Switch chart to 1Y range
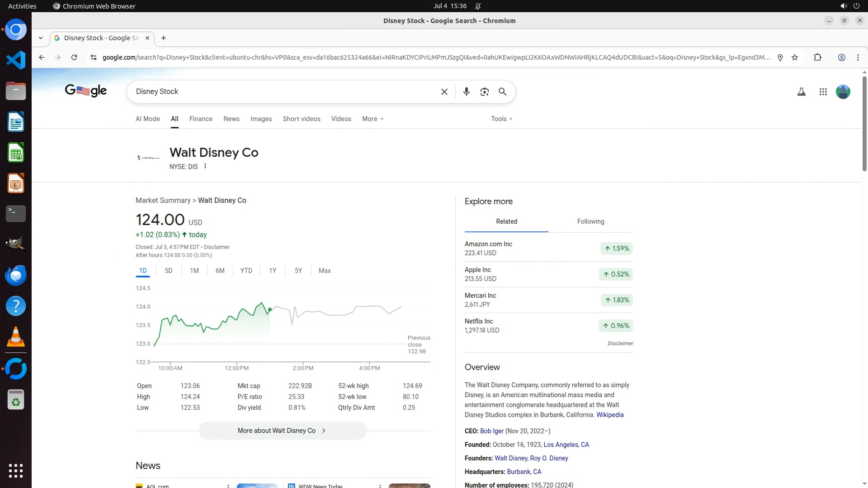The width and height of the screenshot is (868, 488). pyautogui.click(x=273, y=271)
